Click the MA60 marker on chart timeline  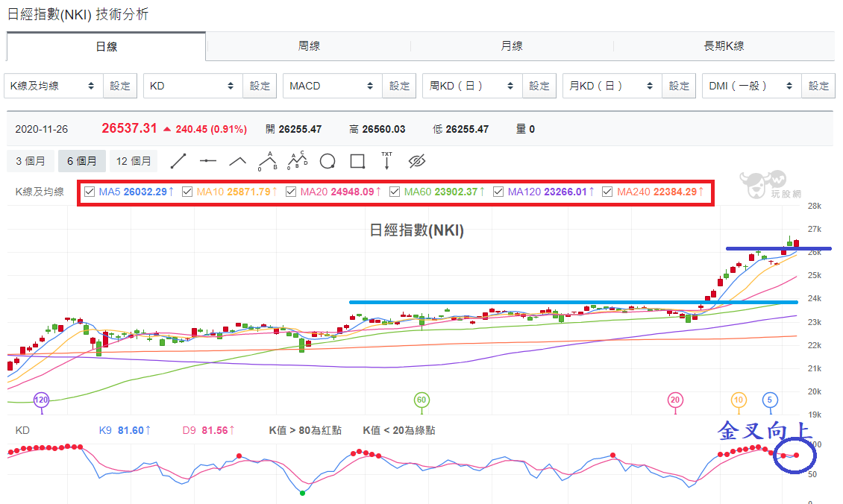coord(421,400)
